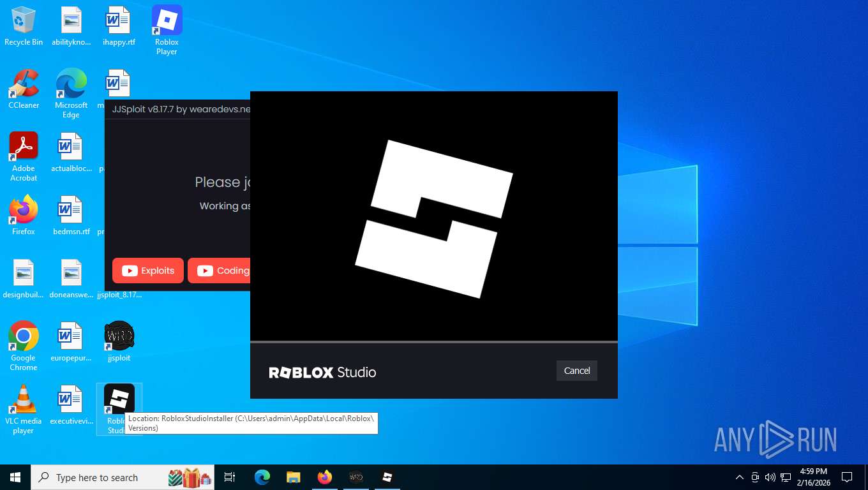Open the volume control in system tray
868x490 pixels.
tap(770, 477)
